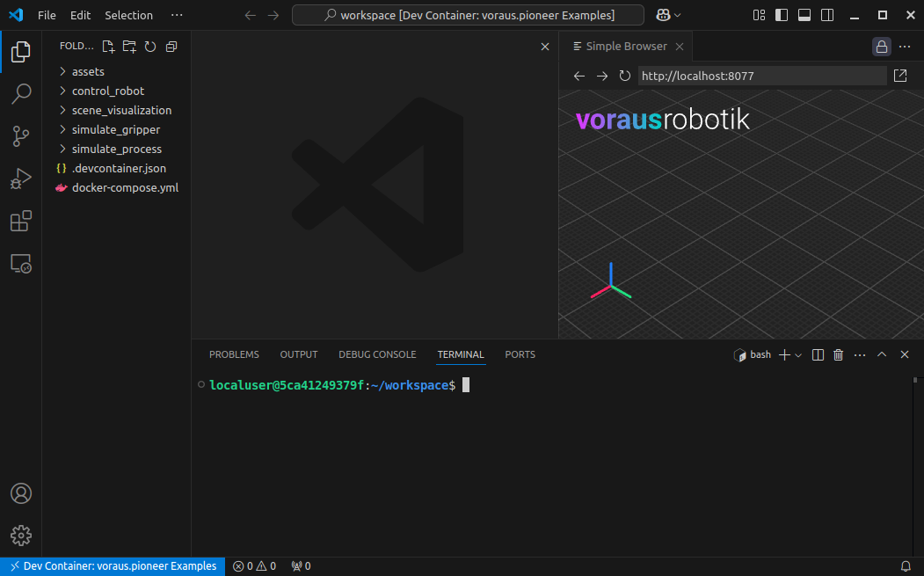Click the forwarded ports status item

tap(302, 566)
